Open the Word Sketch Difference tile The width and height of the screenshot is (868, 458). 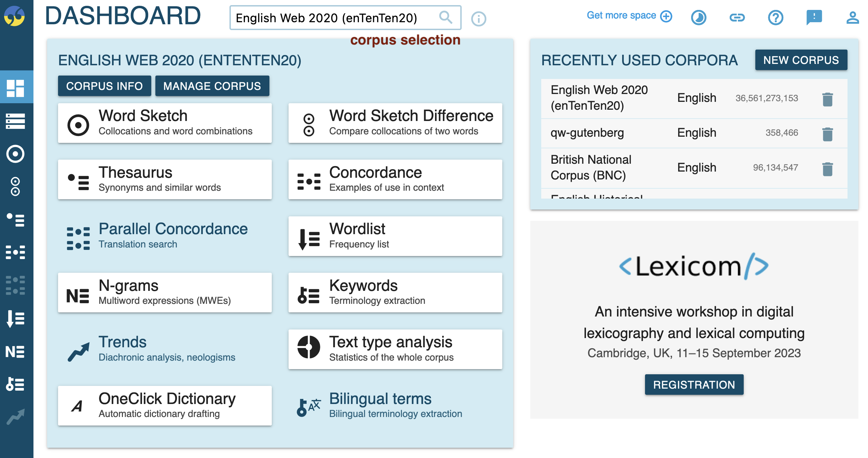pos(395,123)
